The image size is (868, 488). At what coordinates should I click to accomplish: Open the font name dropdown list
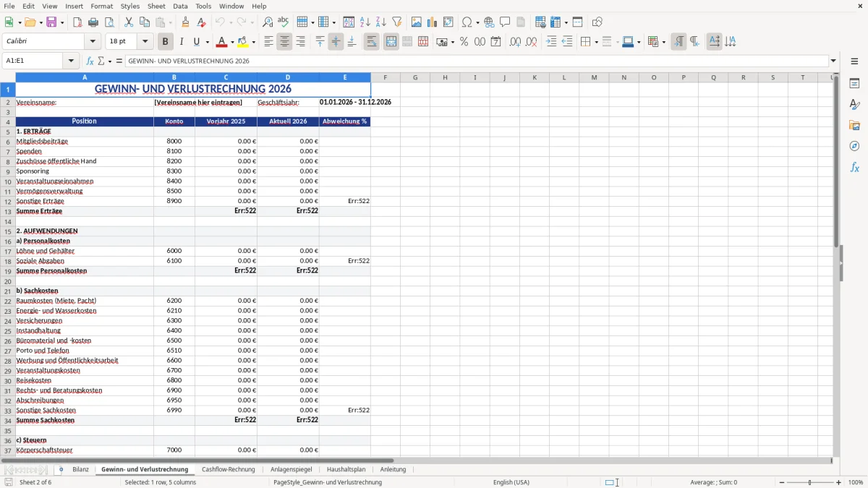(x=93, y=42)
